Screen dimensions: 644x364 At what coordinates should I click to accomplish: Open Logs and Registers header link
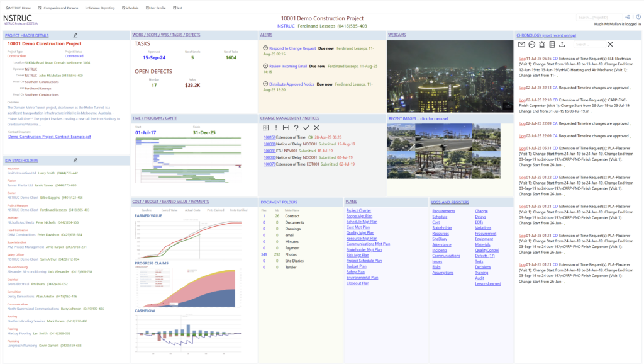(x=450, y=202)
